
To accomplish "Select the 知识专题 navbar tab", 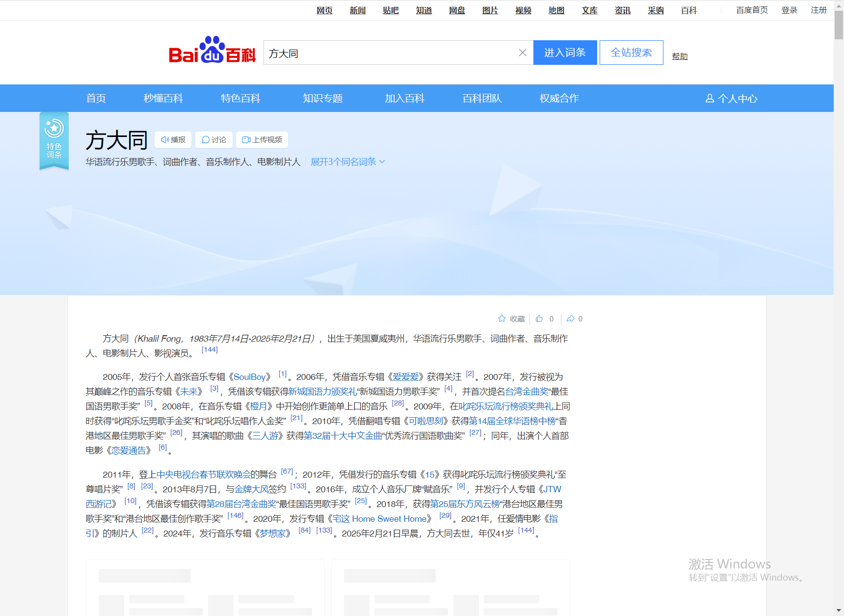I will tap(323, 98).
